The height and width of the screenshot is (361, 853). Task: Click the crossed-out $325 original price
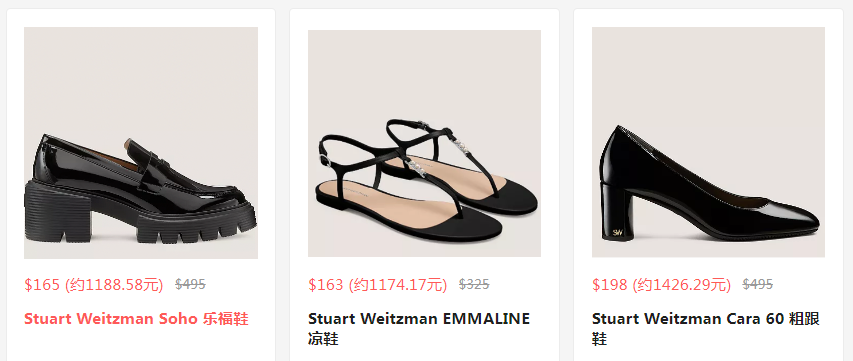(x=474, y=284)
